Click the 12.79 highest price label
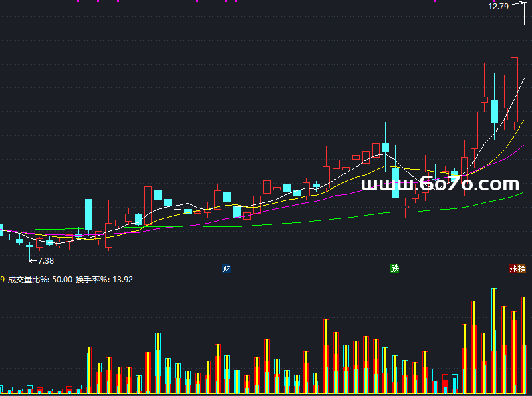 (x=497, y=7)
